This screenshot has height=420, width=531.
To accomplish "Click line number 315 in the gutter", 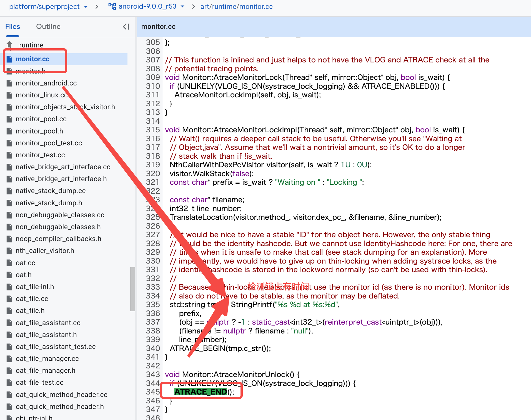I will click(153, 130).
